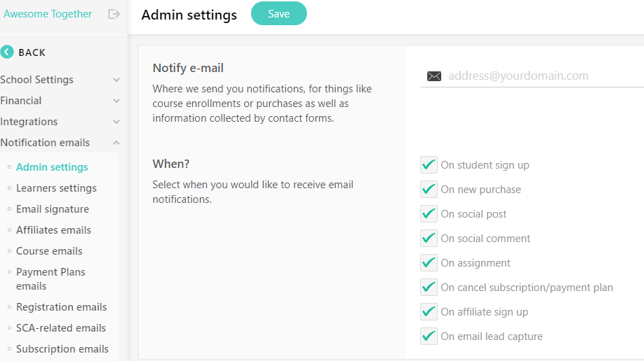
Task: Toggle On social comment checkbox
Action: click(429, 239)
